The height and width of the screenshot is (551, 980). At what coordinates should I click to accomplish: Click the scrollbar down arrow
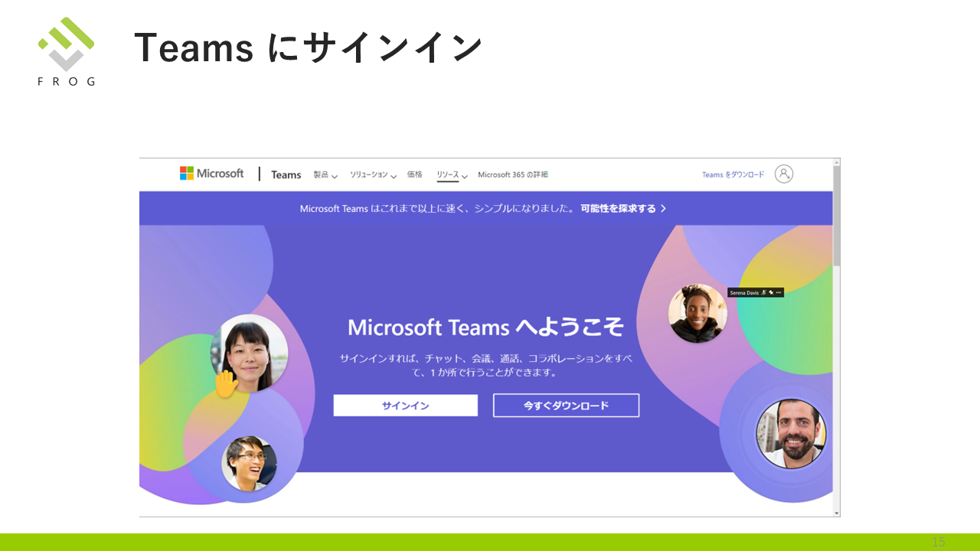coord(836,512)
